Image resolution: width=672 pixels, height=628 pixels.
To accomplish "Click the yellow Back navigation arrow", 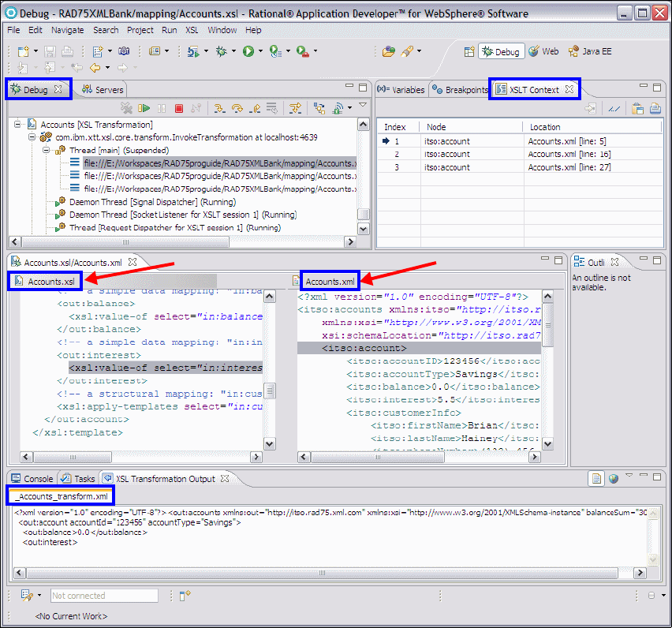I will tap(95, 68).
